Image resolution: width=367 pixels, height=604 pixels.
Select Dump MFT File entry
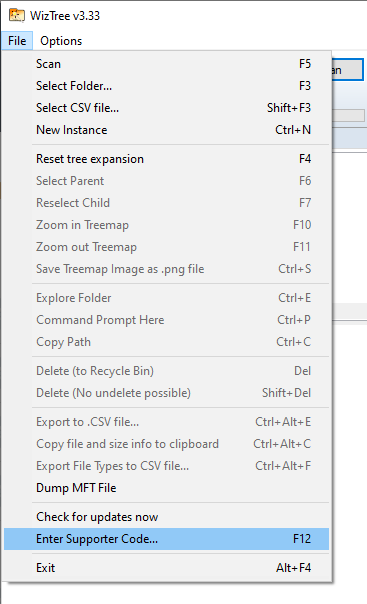click(x=166, y=488)
